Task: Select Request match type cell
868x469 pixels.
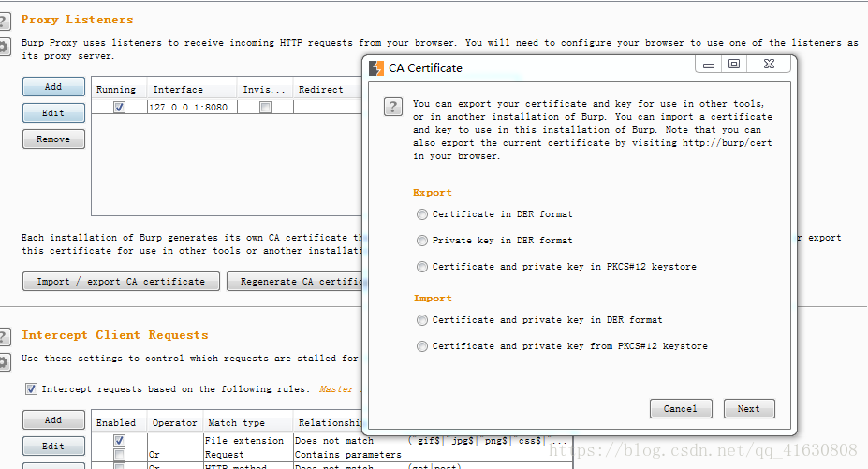Action: 248,455
